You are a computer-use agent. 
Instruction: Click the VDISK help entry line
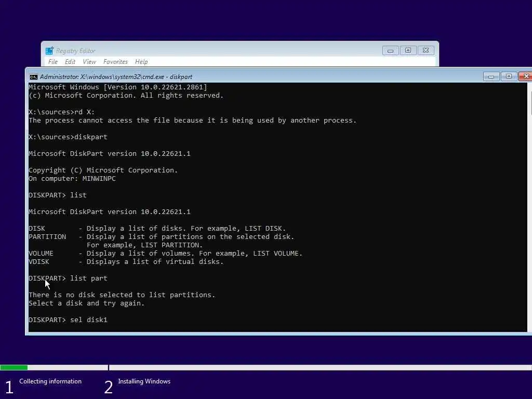[x=126, y=262]
